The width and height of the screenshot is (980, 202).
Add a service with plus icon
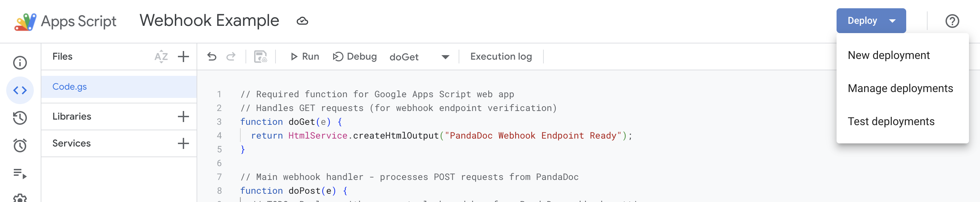pos(183,143)
